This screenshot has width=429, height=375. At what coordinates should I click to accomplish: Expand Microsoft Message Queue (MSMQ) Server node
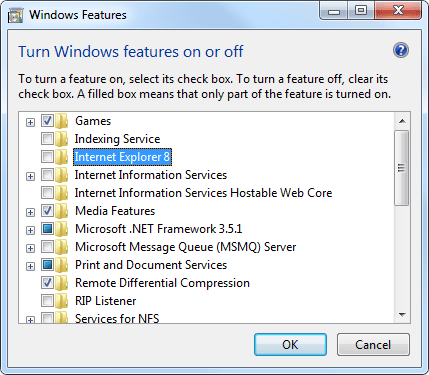point(30,248)
